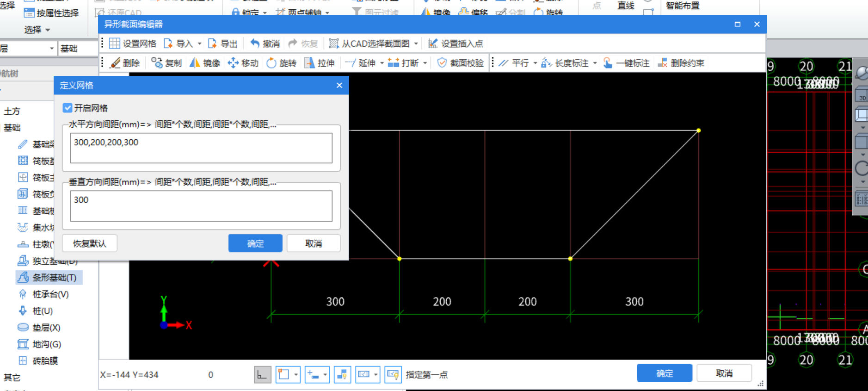This screenshot has width=868, height=391.
Task: Open the 设置网格 grid settings tool
Action: 133,43
